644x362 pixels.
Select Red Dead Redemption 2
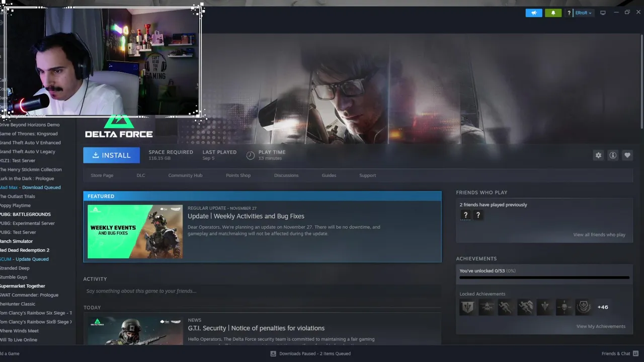click(24, 250)
